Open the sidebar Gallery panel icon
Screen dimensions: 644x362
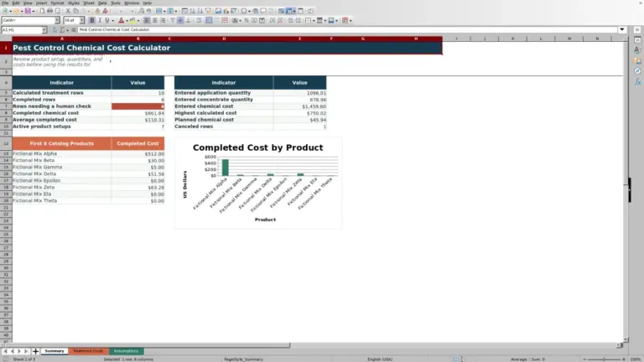[637, 60]
